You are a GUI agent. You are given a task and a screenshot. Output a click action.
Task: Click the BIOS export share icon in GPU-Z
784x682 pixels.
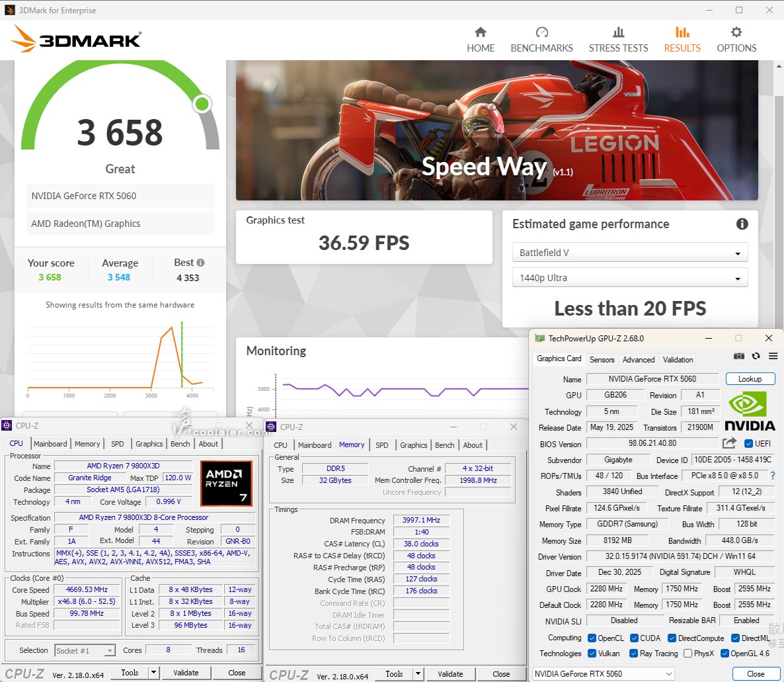coord(730,443)
